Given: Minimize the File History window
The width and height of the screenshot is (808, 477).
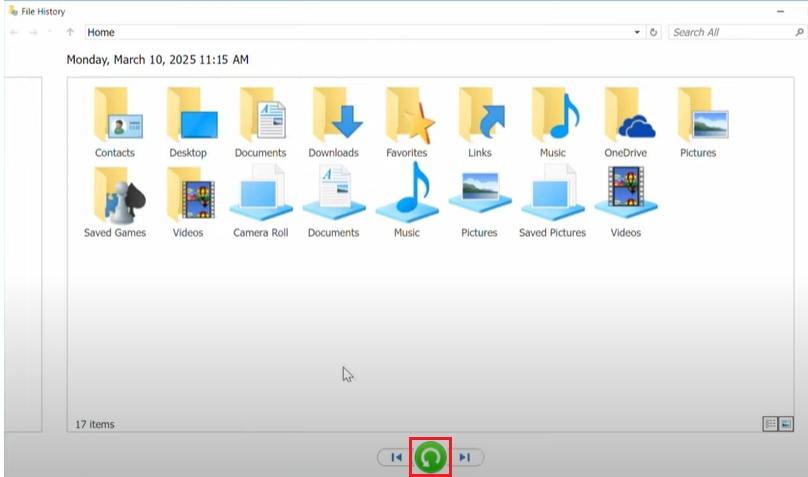Looking at the screenshot, I should point(780,11).
